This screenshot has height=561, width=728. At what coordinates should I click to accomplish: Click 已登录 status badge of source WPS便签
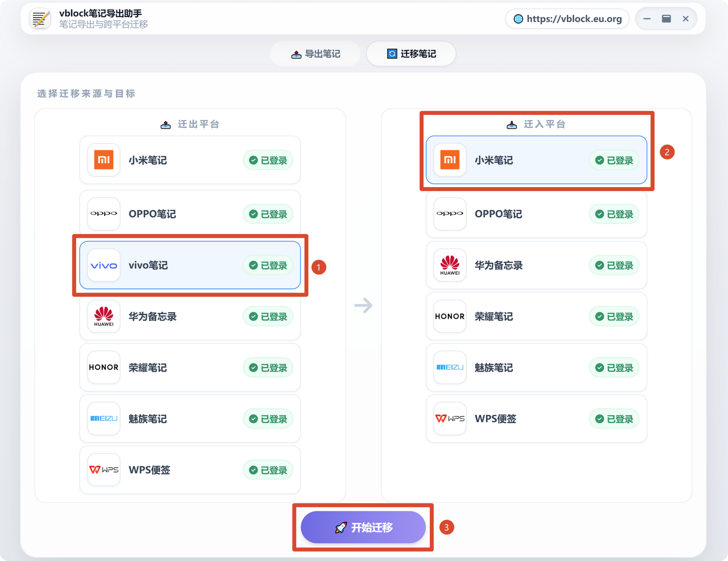pos(268,470)
